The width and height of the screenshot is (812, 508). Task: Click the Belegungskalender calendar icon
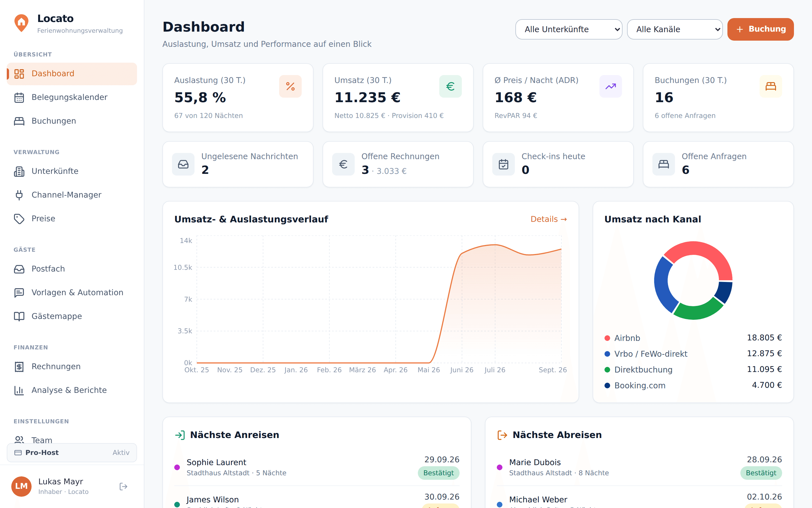pos(19,97)
